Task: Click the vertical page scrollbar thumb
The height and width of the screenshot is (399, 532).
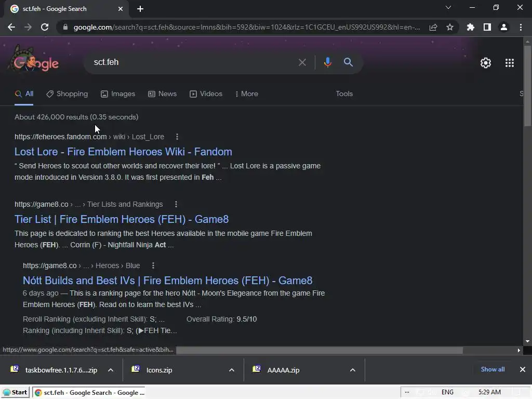Action: 527,86
